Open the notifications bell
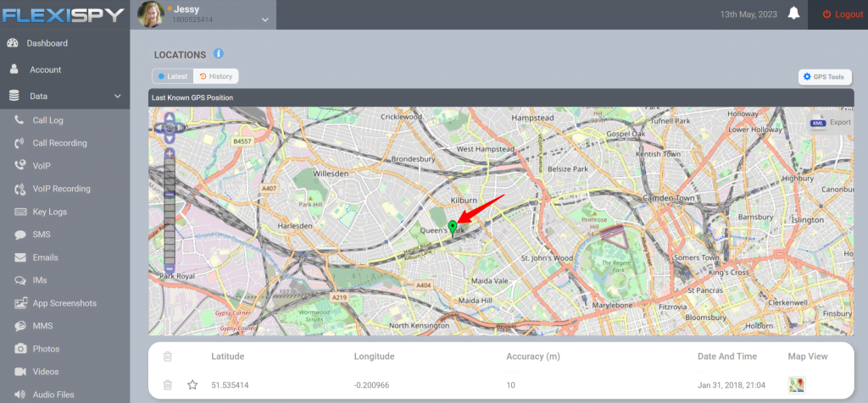This screenshot has width=868, height=403. click(794, 14)
